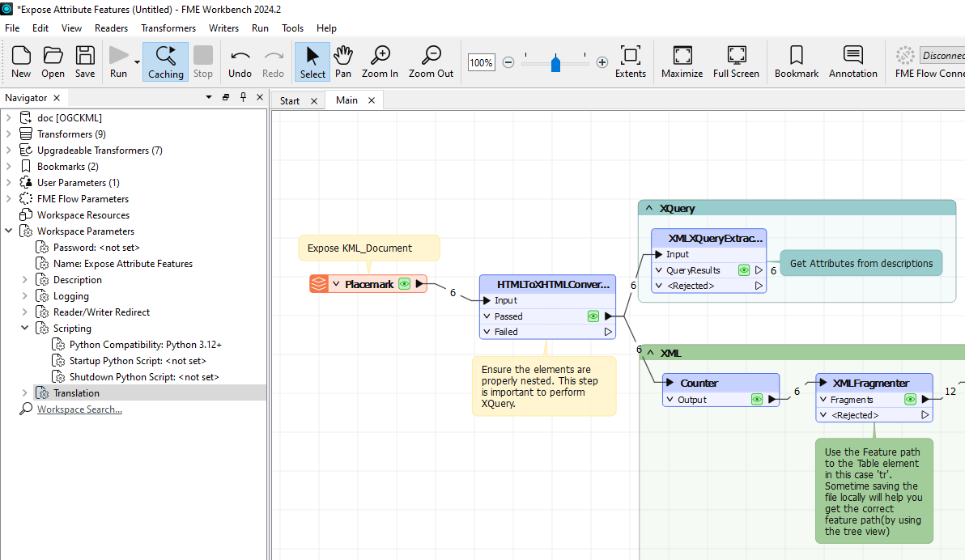Viewport: 965px width, 560px height.
Task: Save the workspace using Save icon
Action: coord(85,62)
